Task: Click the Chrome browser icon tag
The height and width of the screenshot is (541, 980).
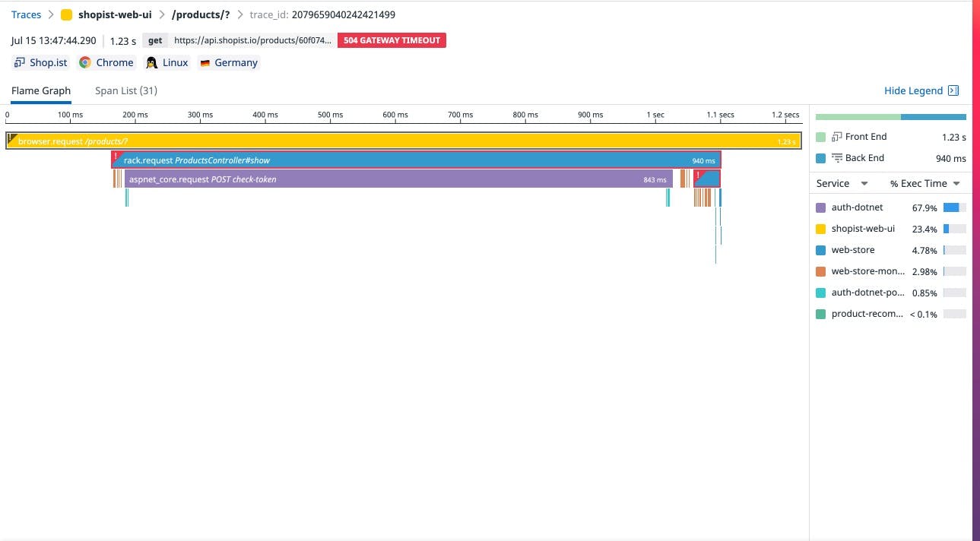Action: (85, 63)
